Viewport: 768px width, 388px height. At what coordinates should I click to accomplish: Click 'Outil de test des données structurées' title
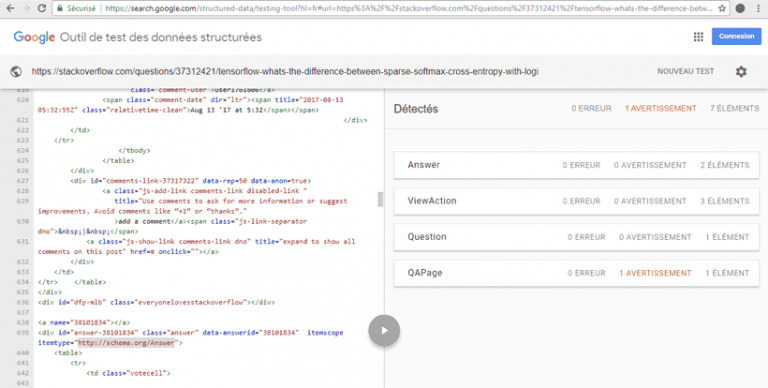tap(161, 37)
